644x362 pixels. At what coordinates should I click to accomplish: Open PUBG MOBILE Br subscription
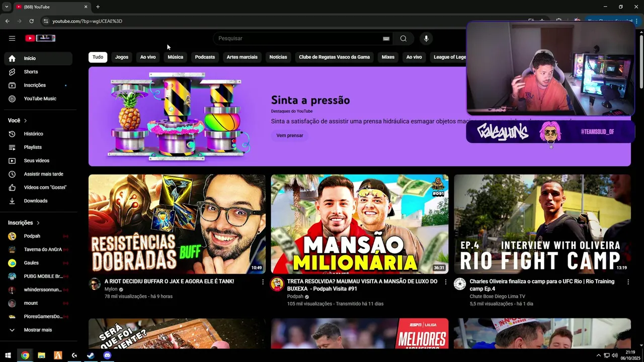[x=38, y=277]
